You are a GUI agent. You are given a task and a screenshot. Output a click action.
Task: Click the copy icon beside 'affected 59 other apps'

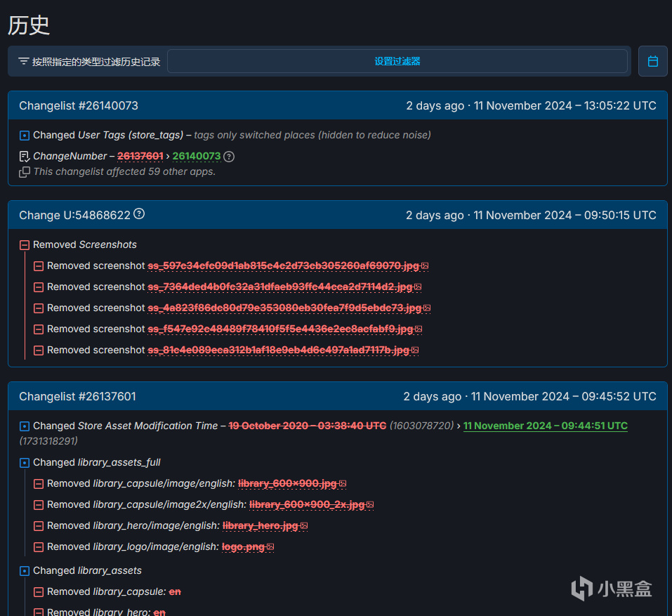click(25, 172)
